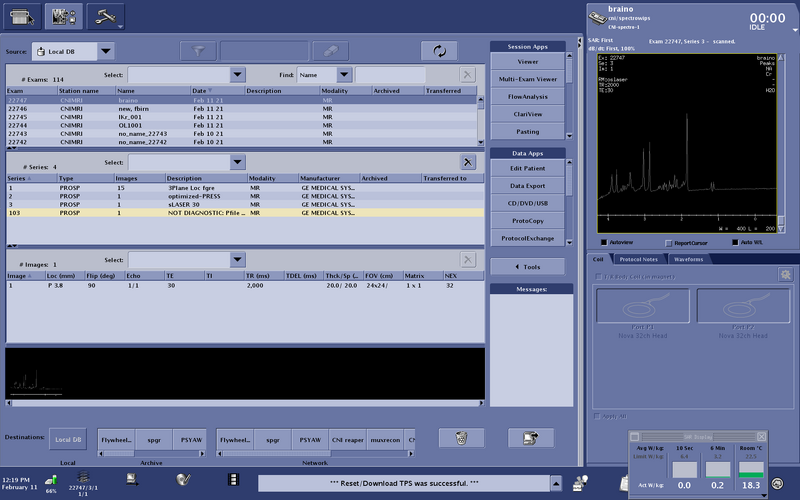800x500 pixels.
Task: Expand SAR Display window bottom arrow
Action: pos(764,495)
